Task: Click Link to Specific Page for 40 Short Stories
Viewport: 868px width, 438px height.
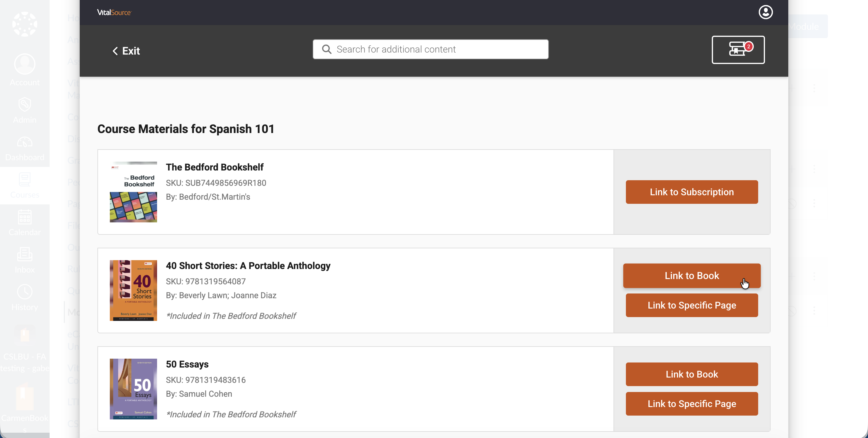Action: (x=691, y=305)
